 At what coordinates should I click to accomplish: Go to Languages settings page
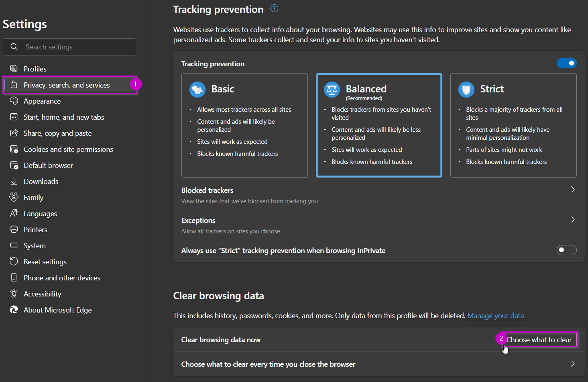pos(40,214)
